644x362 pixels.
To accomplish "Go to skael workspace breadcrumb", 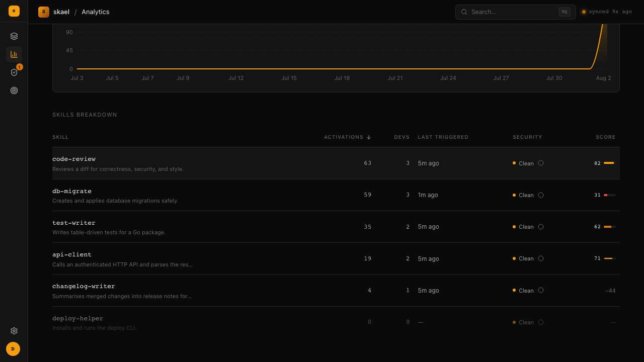I will [x=54, y=12].
